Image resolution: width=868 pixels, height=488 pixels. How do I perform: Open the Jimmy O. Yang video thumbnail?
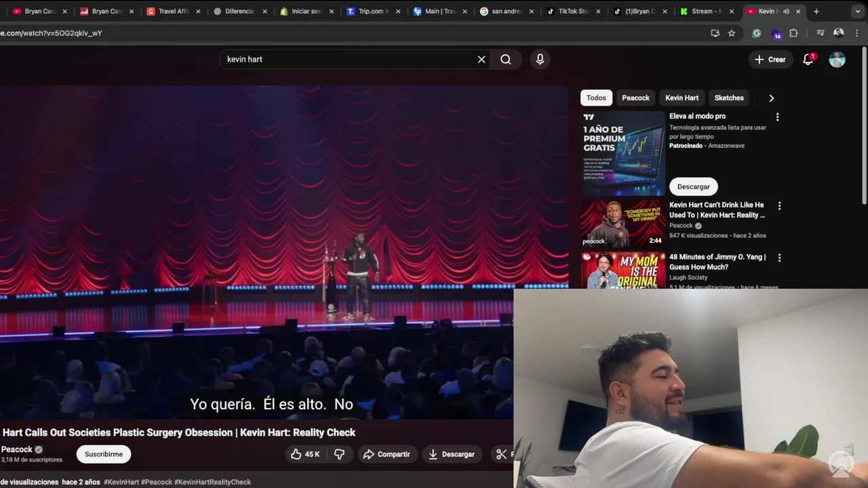pyautogui.click(x=623, y=270)
